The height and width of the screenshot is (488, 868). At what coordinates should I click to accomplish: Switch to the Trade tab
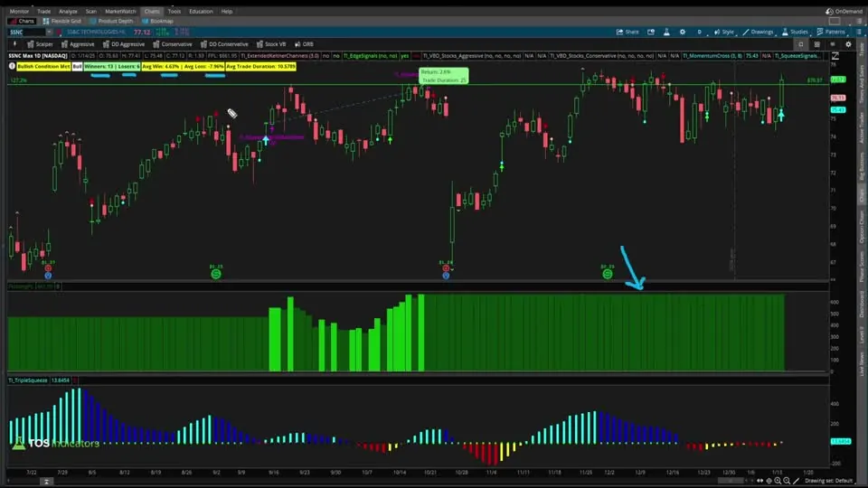pyautogui.click(x=43, y=11)
